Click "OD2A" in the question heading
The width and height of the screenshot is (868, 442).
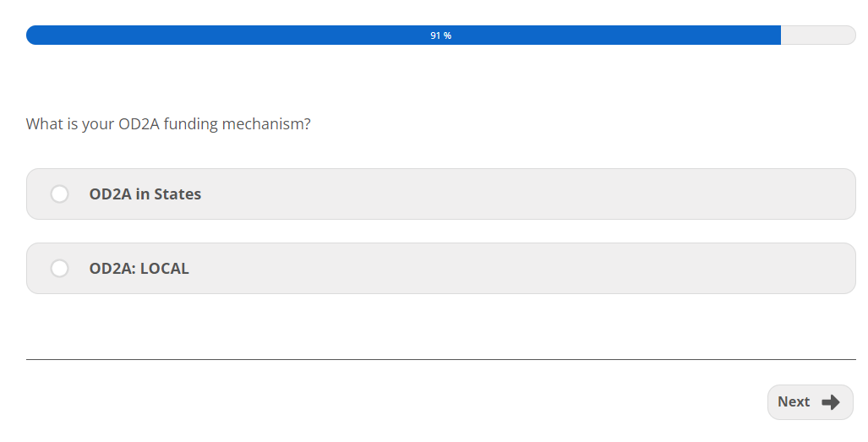click(x=139, y=124)
